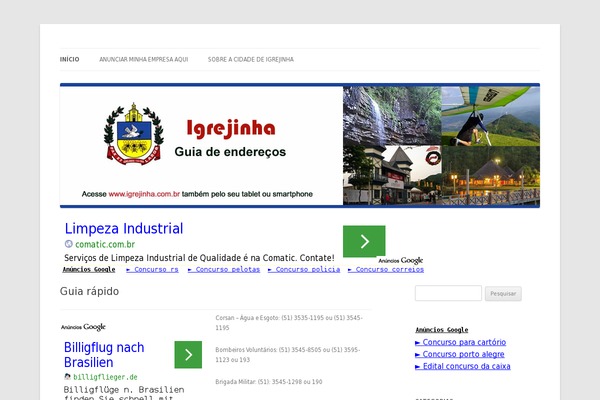Open Anunciar Minha Empresa Aqui menu item

pyautogui.click(x=144, y=59)
